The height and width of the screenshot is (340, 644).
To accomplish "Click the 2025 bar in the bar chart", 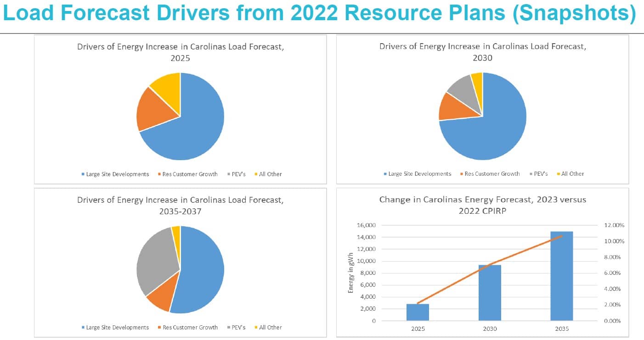I will [418, 312].
